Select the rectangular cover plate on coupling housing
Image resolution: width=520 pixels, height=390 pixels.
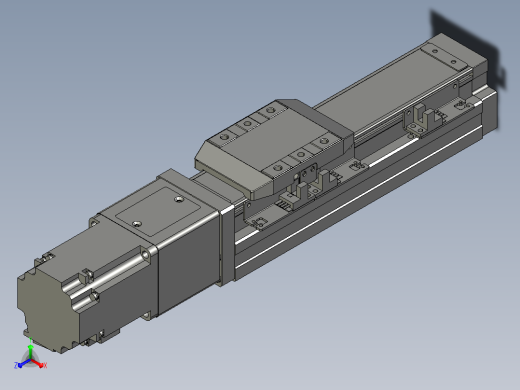pos(158,211)
